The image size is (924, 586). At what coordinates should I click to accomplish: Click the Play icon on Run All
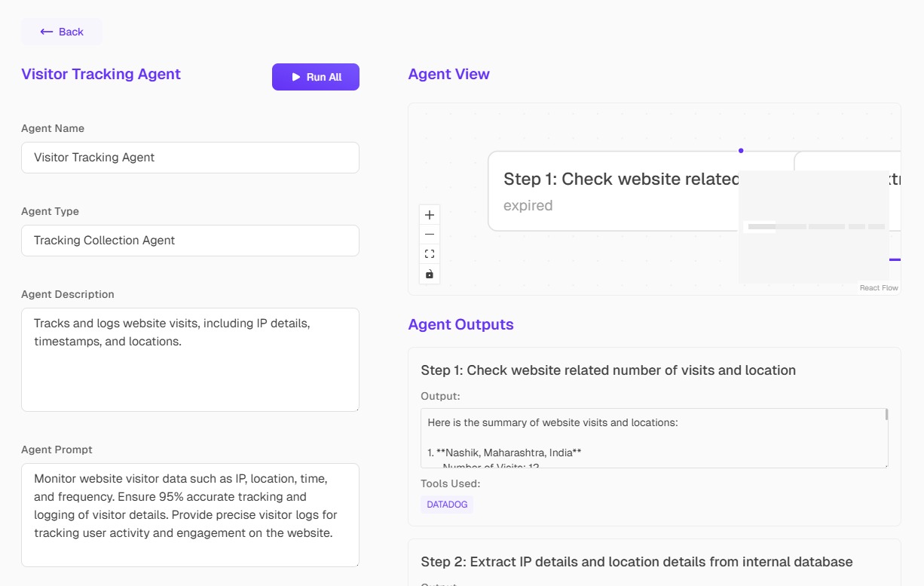click(x=296, y=77)
